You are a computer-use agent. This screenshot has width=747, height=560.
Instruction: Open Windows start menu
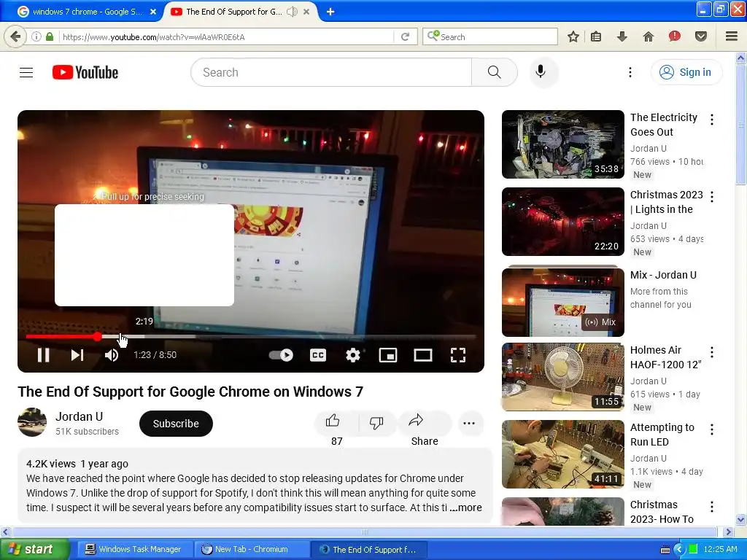click(34, 549)
